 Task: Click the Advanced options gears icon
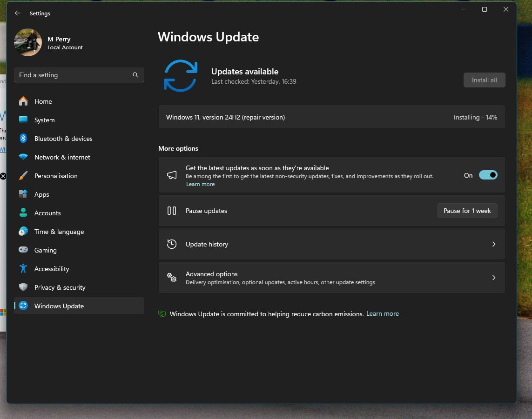[172, 278]
